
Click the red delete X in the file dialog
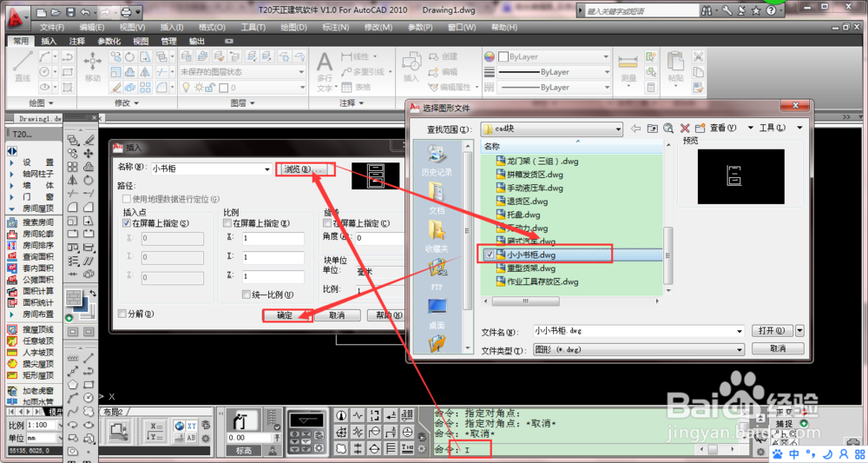pyautogui.click(x=685, y=129)
